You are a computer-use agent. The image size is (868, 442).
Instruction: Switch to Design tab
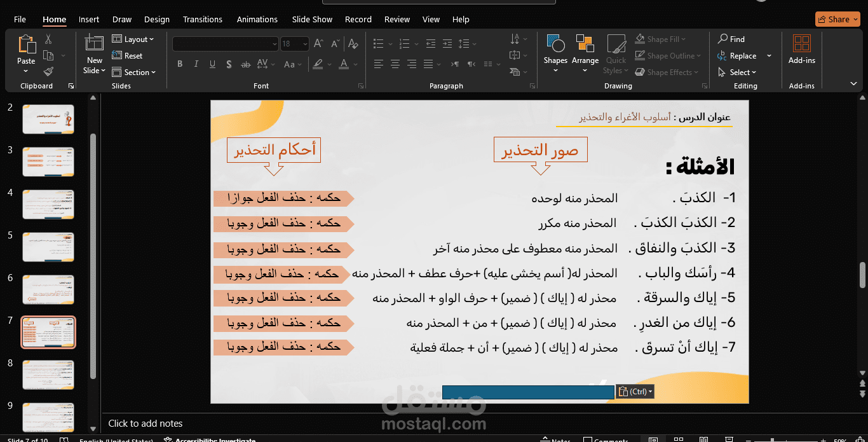point(157,19)
